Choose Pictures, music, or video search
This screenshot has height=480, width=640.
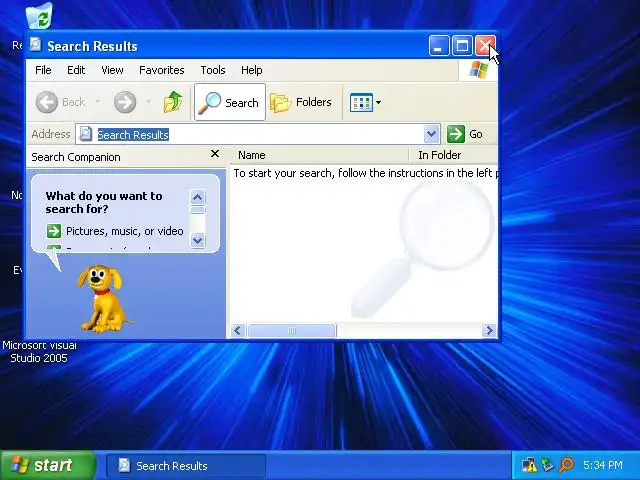[124, 231]
